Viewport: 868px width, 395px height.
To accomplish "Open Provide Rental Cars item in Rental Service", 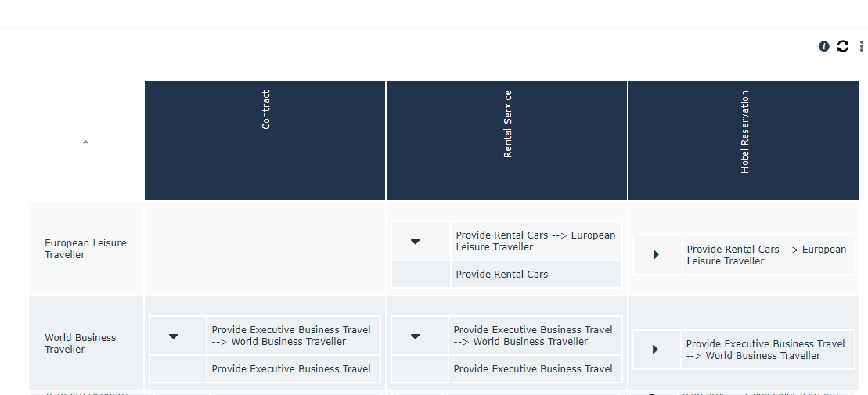I will [502, 275].
